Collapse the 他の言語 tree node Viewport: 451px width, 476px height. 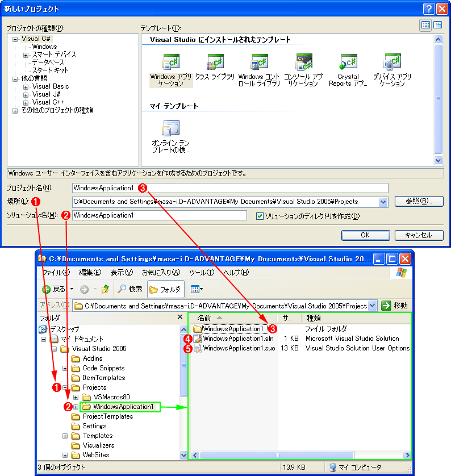point(15,79)
